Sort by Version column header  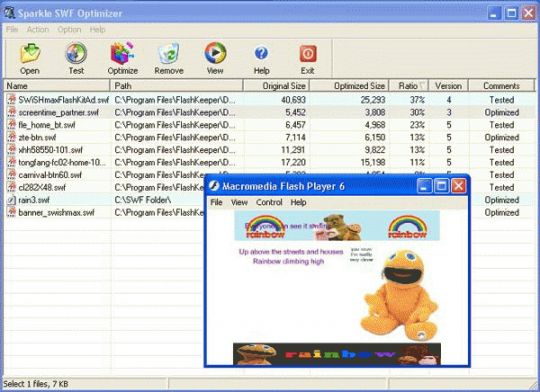pos(448,86)
